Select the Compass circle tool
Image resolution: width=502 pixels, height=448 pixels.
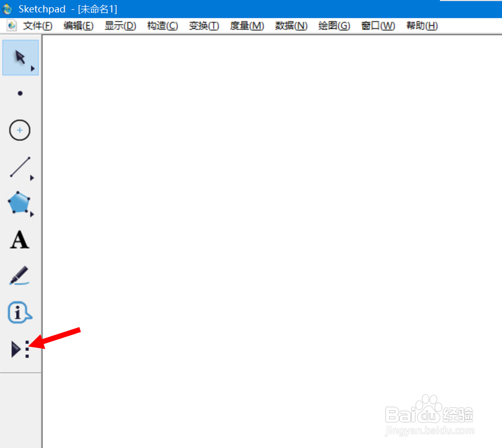pyautogui.click(x=20, y=130)
